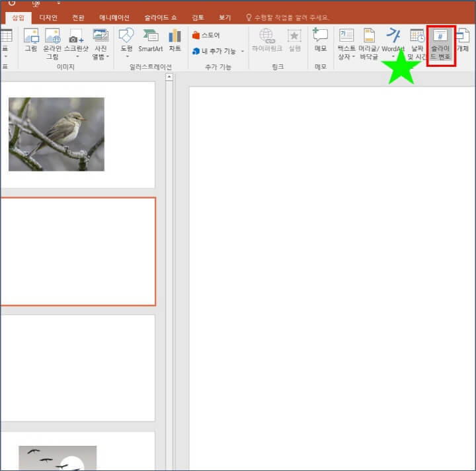Expand the 도형 dropdown arrow
The height and width of the screenshot is (471, 476).
point(127,56)
